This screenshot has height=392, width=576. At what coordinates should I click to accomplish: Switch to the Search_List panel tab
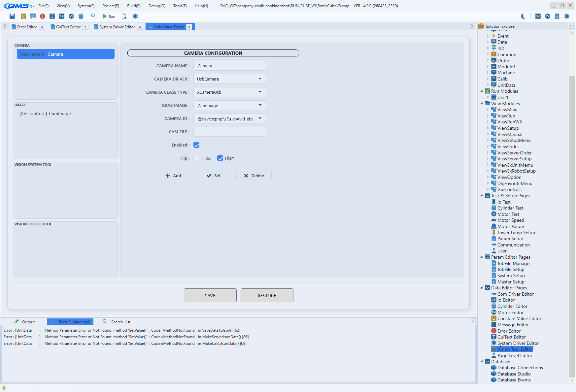(117, 322)
